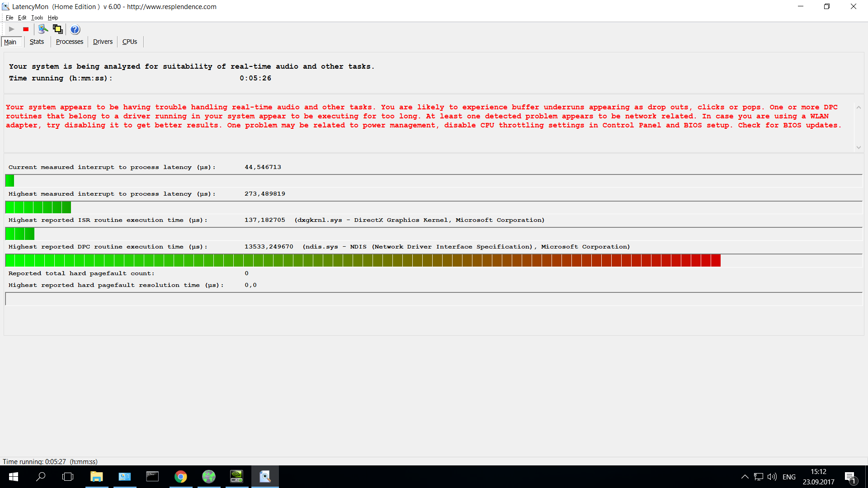Image resolution: width=868 pixels, height=488 pixels.
Task: Open the Tools menu
Action: point(37,18)
